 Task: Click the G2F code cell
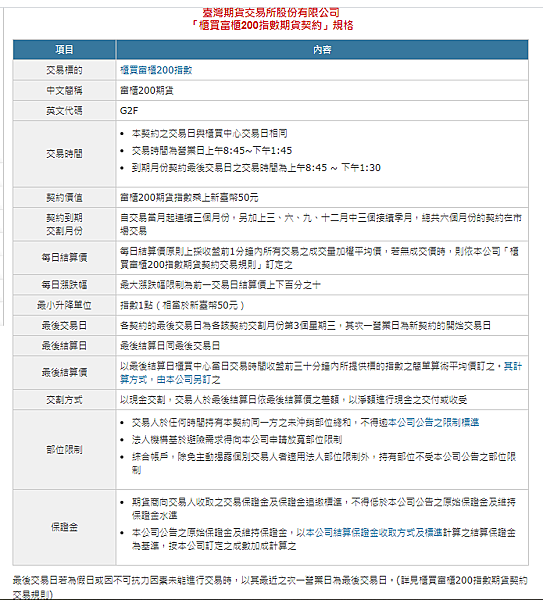[322, 111]
